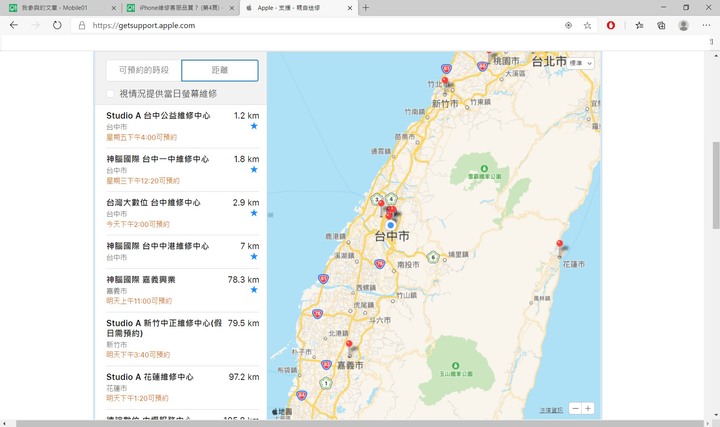
Task: Click the 台中市 label on map
Action: (392, 236)
